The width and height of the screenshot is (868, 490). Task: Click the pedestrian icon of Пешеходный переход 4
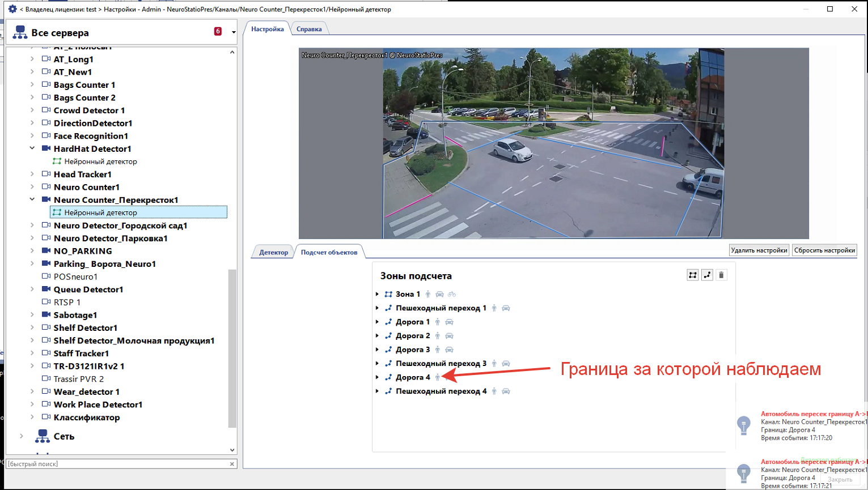(x=494, y=391)
